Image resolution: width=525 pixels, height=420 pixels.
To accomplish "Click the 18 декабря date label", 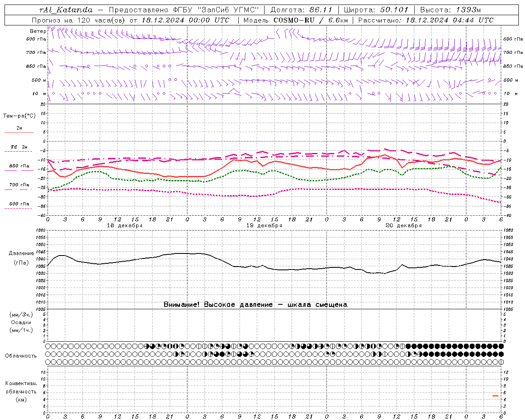I will click(125, 226).
